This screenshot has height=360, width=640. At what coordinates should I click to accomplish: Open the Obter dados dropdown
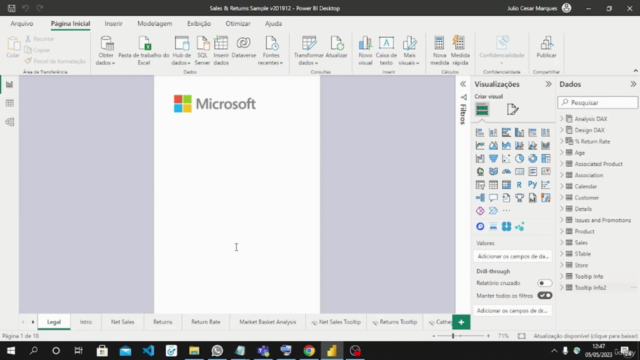105,59
